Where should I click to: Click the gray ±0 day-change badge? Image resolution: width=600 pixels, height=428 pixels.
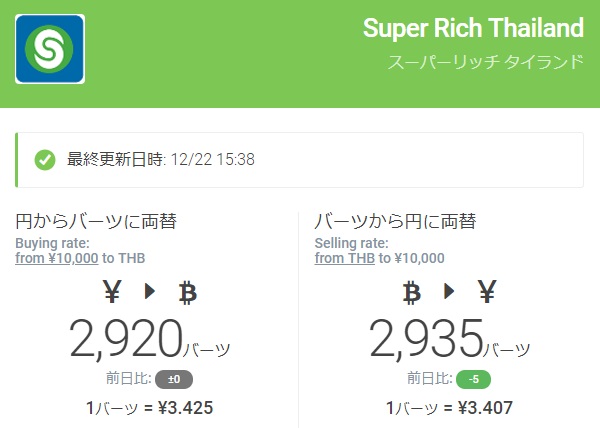174,379
